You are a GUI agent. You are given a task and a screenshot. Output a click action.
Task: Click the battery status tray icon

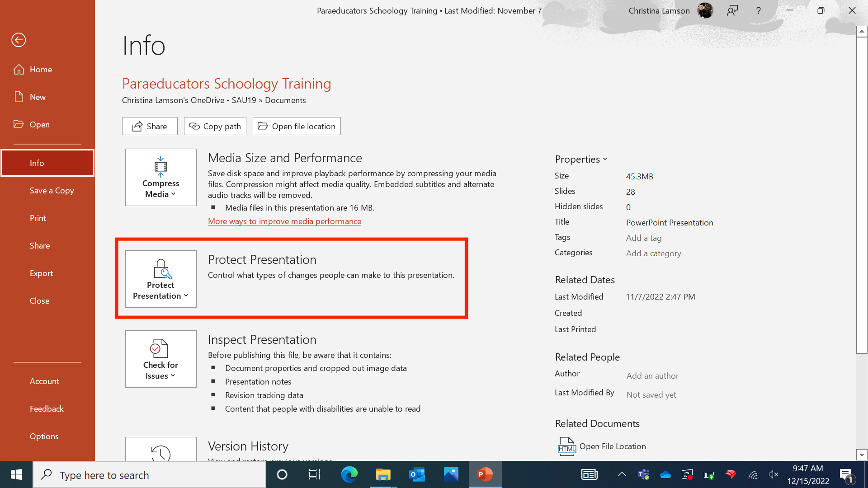tap(709, 474)
